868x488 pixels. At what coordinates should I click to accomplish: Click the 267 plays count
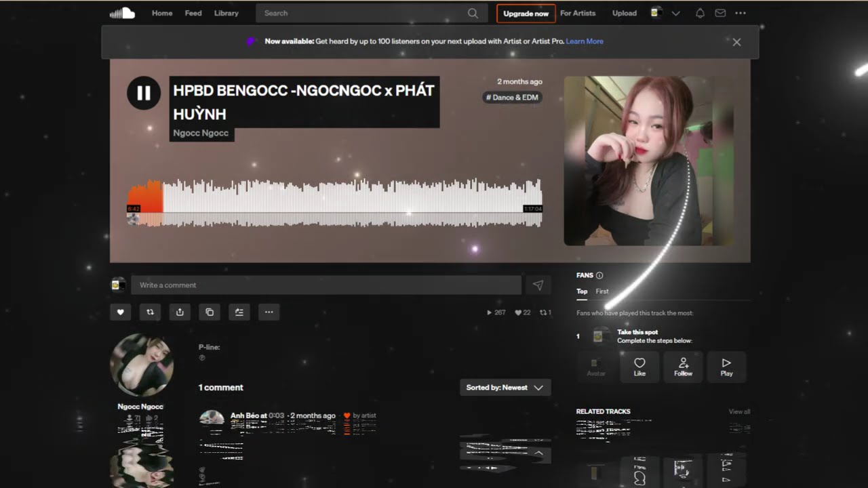496,312
